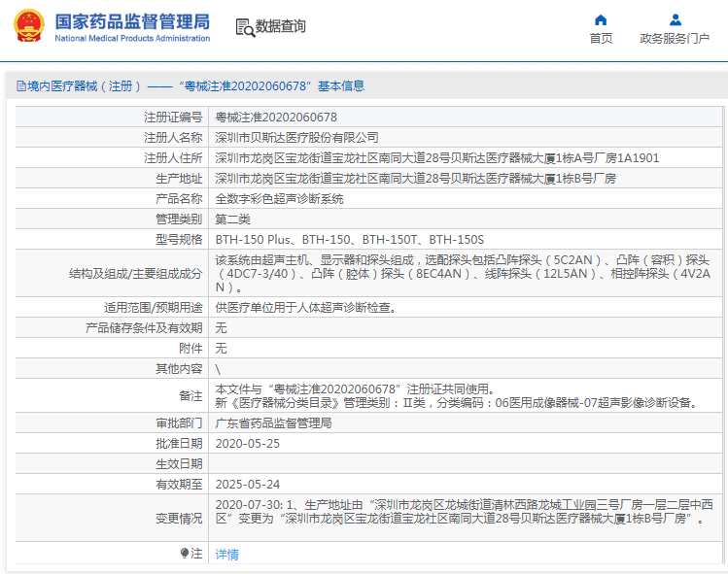Screen dimensions: 728x574
Task: Click the lightbulb icon beside 注
Action: (185, 553)
